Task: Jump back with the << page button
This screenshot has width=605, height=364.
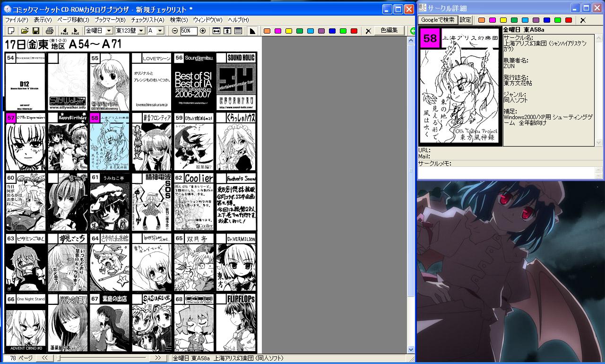Action: 44,358
